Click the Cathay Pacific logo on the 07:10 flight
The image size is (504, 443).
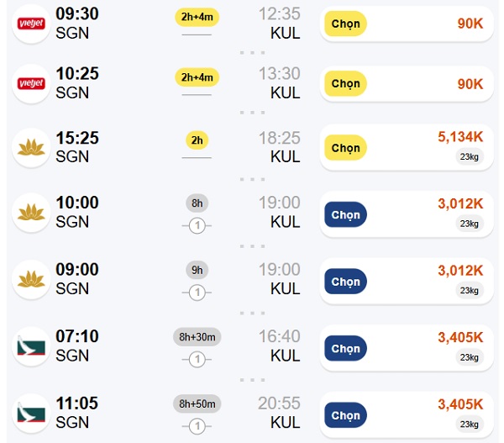[x=31, y=346]
